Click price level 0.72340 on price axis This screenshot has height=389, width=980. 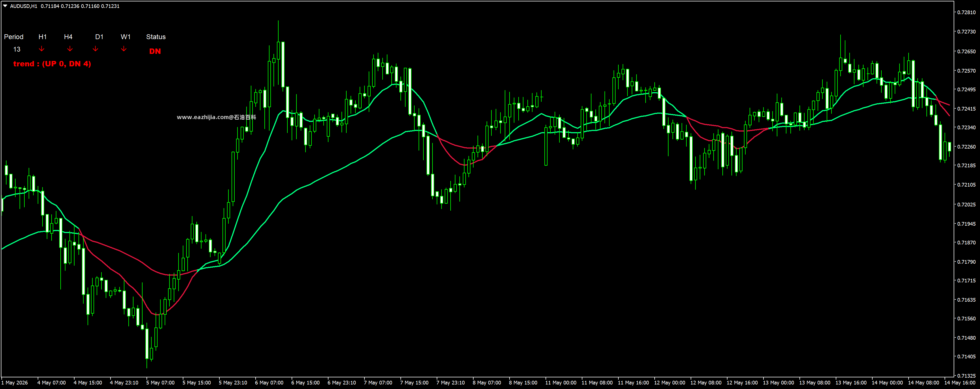(x=966, y=128)
